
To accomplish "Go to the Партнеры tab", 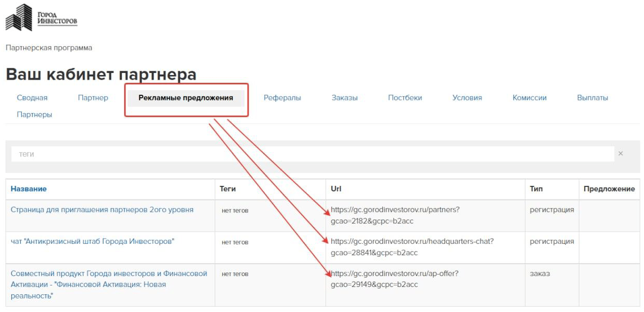I will (34, 114).
